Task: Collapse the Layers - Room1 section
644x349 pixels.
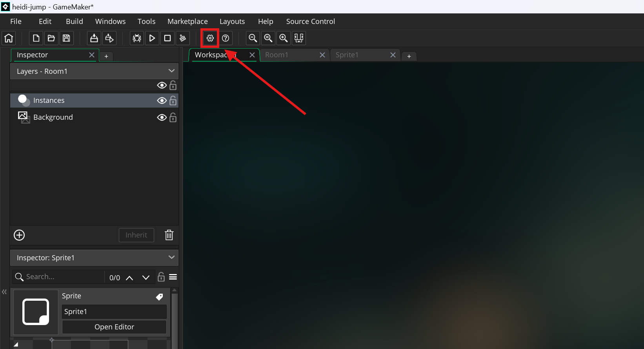Action: [x=171, y=71]
